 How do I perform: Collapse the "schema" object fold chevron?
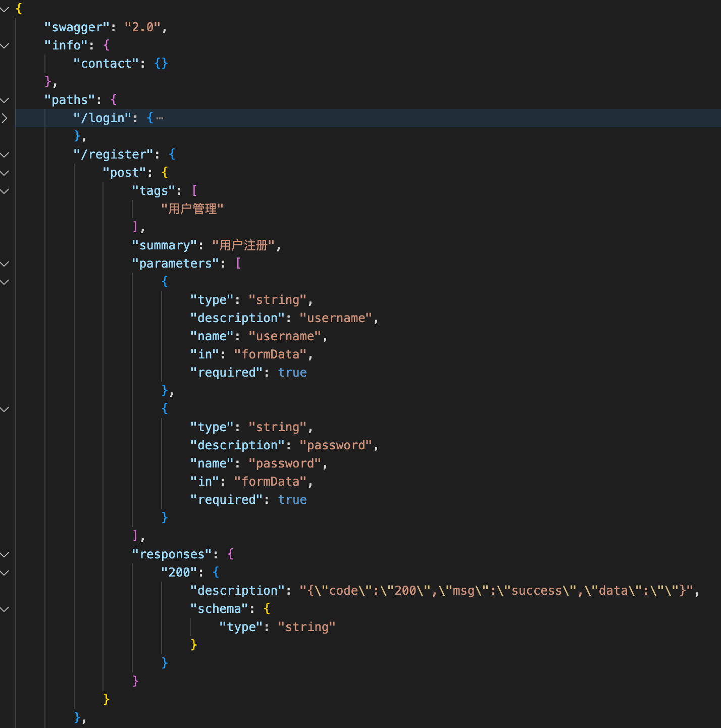coord(5,609)
